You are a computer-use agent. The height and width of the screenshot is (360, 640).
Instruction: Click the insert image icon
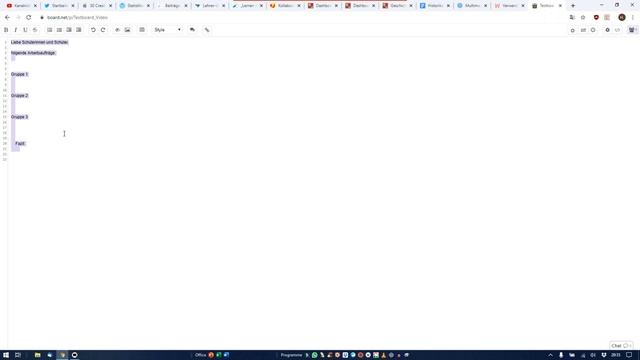pos(127,30)
